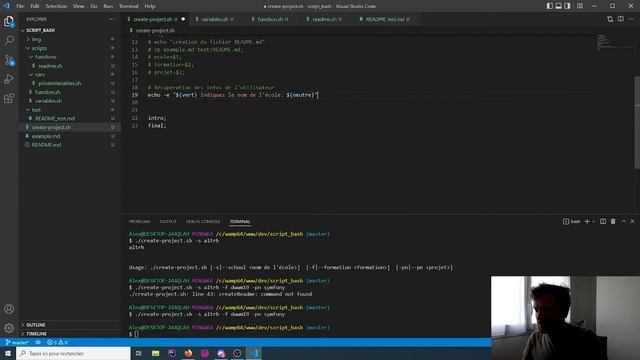Open the Search view in activity bar

(9, 40)
